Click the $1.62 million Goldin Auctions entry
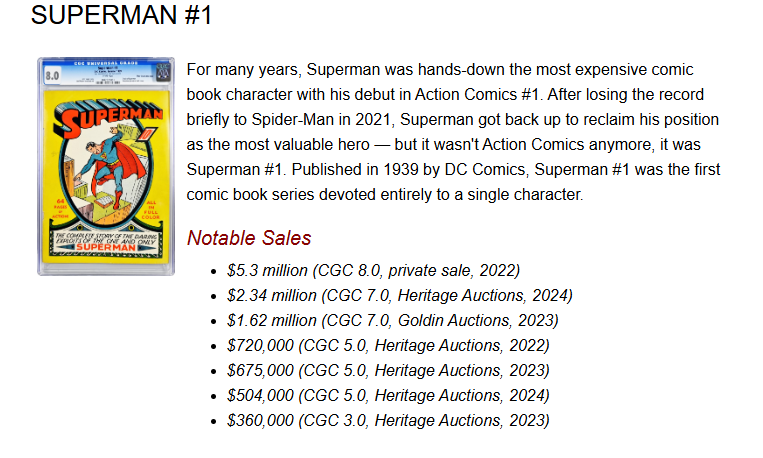763x458 pixels. [x=392, y=320]
